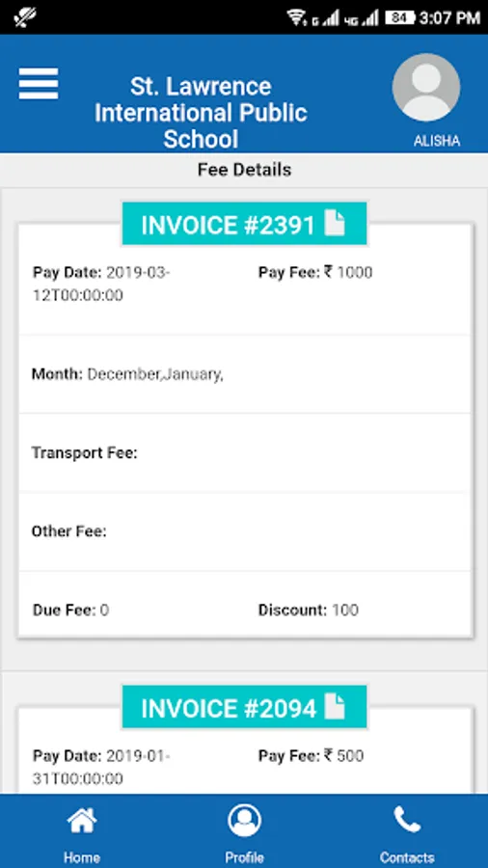The width and height of the screenshot is (488, 868).
Task: Tap the battery indicator in status bar
Action: tap(399, 17)
